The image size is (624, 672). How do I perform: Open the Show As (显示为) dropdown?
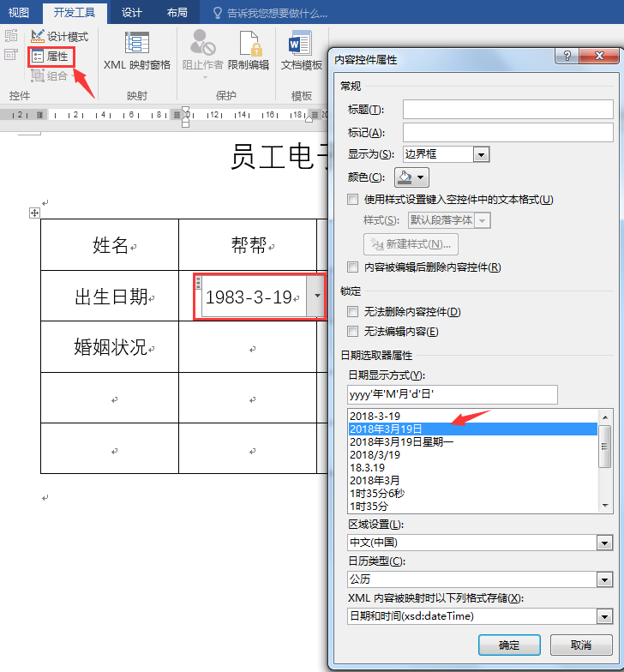tap(481, 154)
